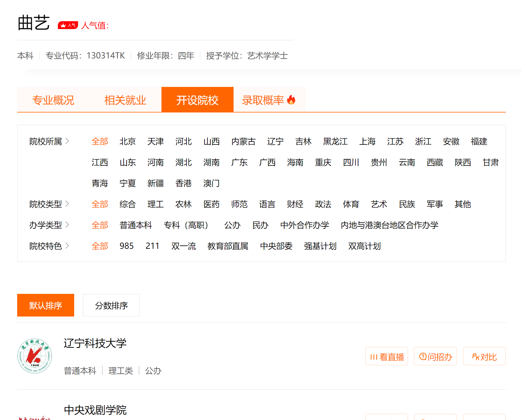Expand the 院校特色 chevron arrow

pyautogui.click(x=67, y=246)
